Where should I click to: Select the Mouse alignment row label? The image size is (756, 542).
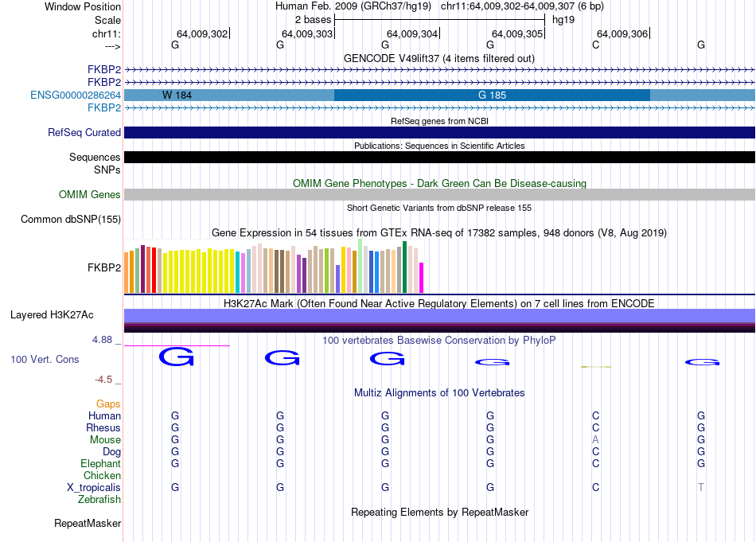[105, 440]
